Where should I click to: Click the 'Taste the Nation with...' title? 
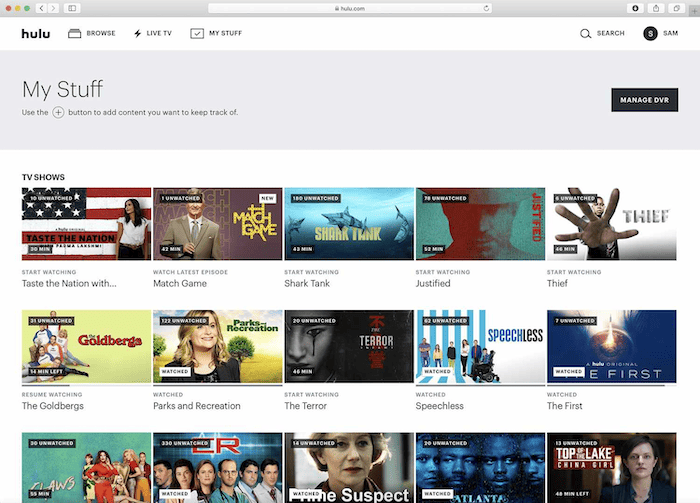pos(69,283)
